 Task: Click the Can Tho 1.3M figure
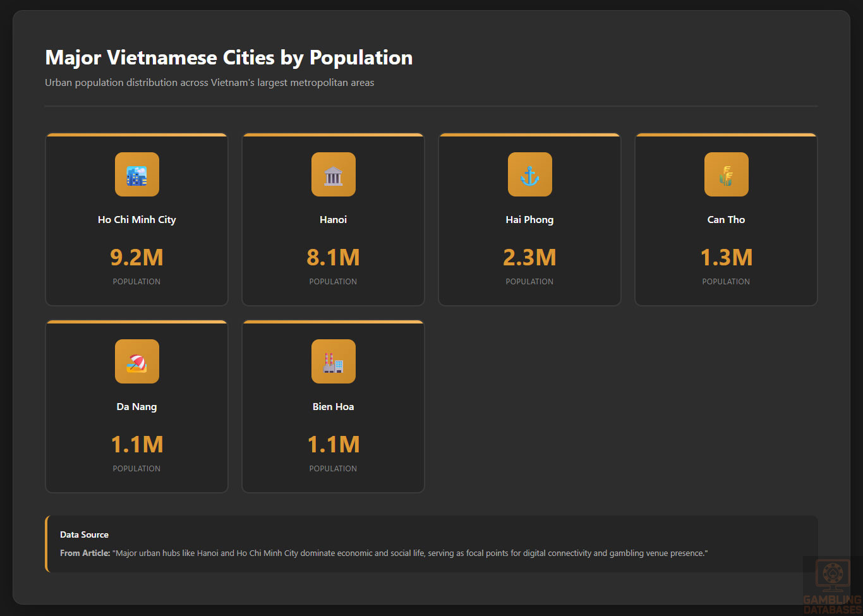click(x=726, y=257)
